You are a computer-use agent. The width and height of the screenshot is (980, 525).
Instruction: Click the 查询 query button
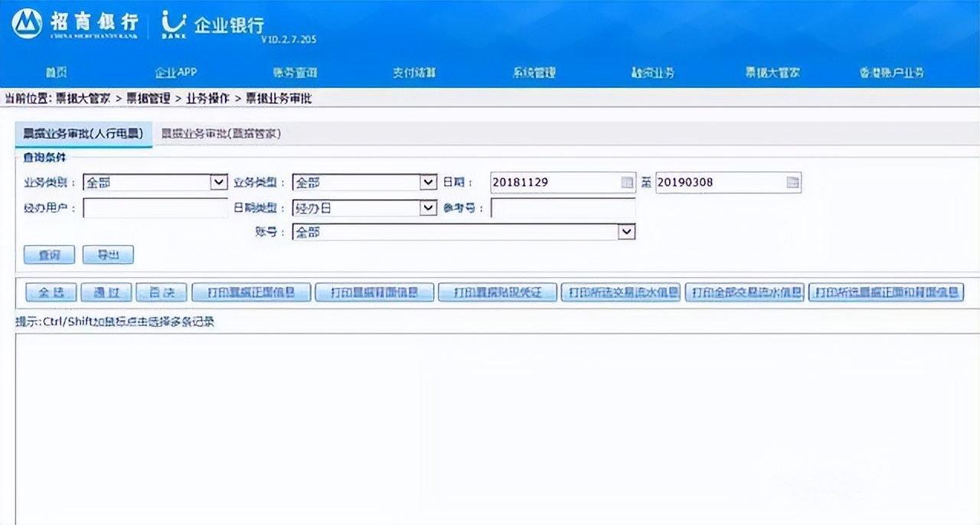[x=48, y=255]
